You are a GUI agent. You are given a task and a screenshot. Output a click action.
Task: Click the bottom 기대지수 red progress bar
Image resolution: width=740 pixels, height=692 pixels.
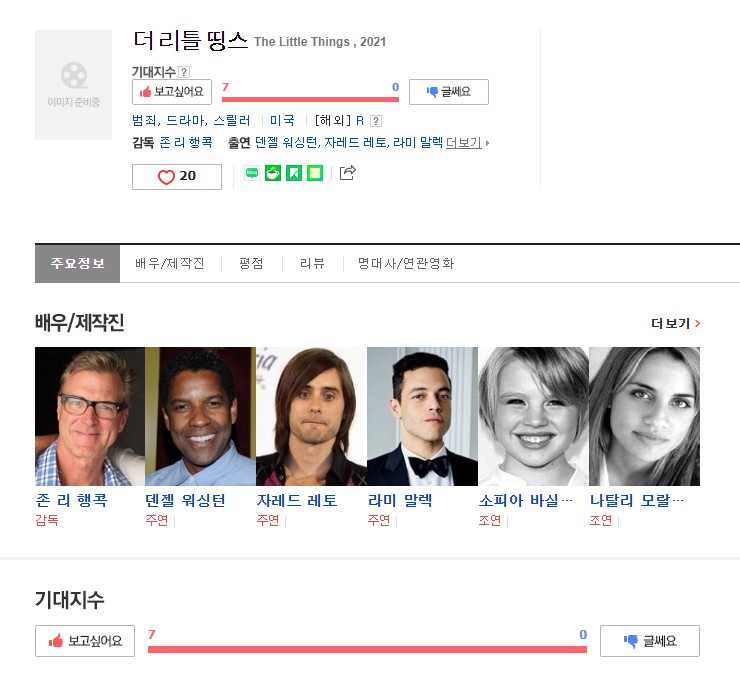pyautogui.click(x=367, y=650)
